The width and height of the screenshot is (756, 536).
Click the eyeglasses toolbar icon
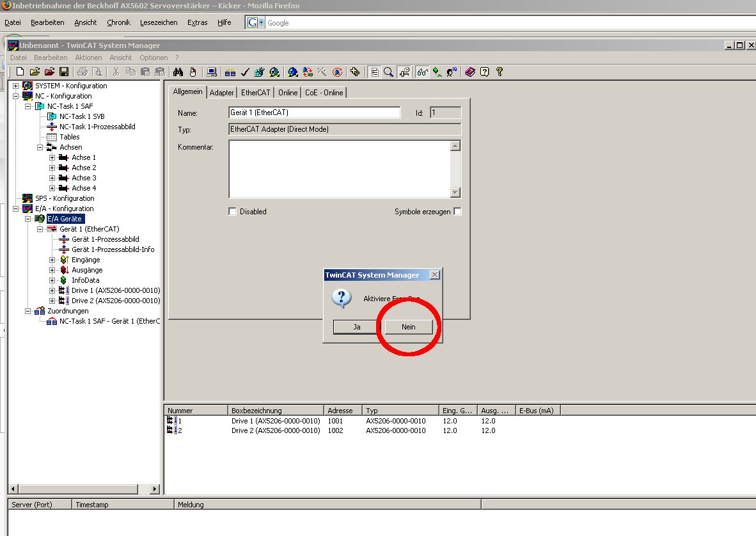click(x=422, y=72)
